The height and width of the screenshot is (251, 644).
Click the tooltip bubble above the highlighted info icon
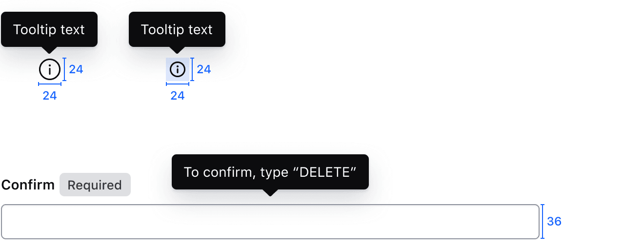(x=177, y=29)
